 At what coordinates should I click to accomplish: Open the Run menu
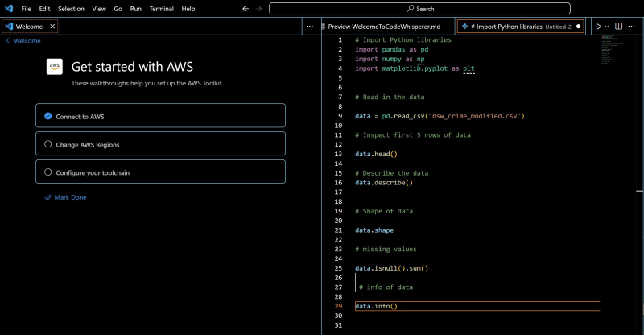pyautogui.click(x=135, y=9)
